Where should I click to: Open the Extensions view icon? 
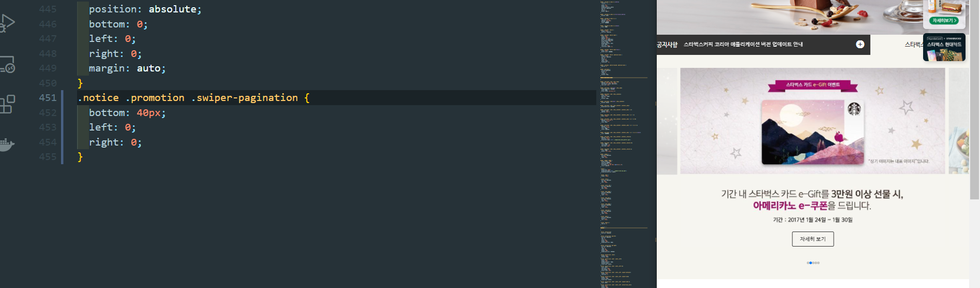point(7,104)
